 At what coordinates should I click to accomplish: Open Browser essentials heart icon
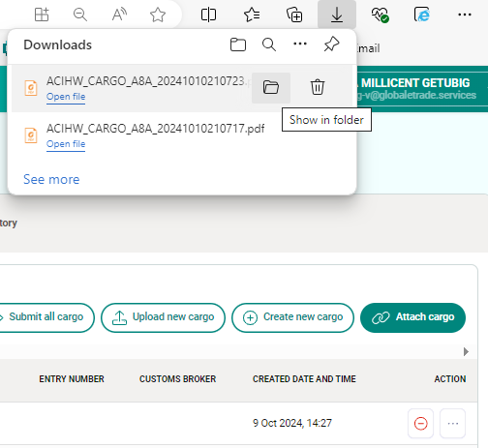tap(380, 15)
